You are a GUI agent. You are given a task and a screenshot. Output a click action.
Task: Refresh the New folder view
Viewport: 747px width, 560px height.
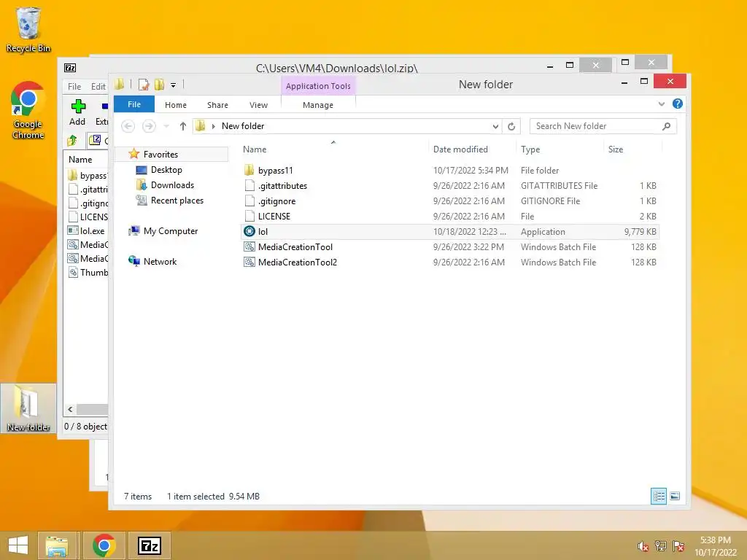click(x=511, y=126)
